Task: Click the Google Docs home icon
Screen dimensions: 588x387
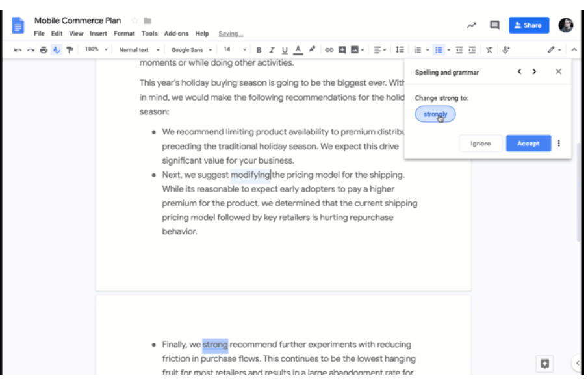Action: pyautogui.click(x=18, y=25)
